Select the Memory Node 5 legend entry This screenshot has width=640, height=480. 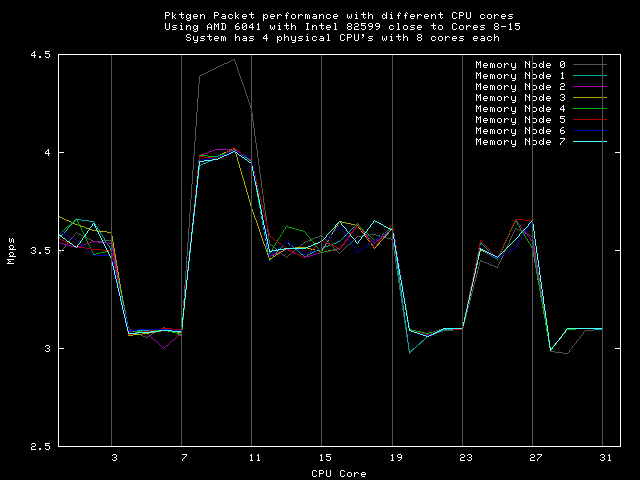click(519, 120)
